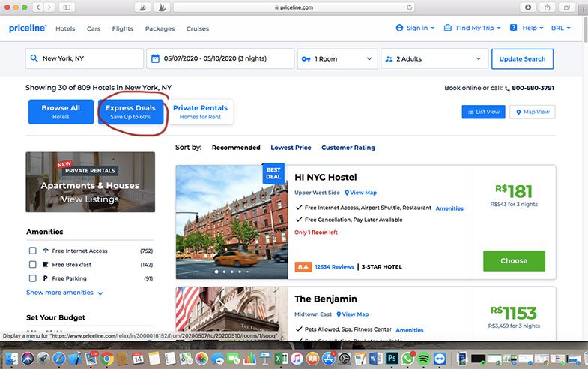Sort results by Lowest Price
Screen dimensions: 588x369
pos(291,148)
